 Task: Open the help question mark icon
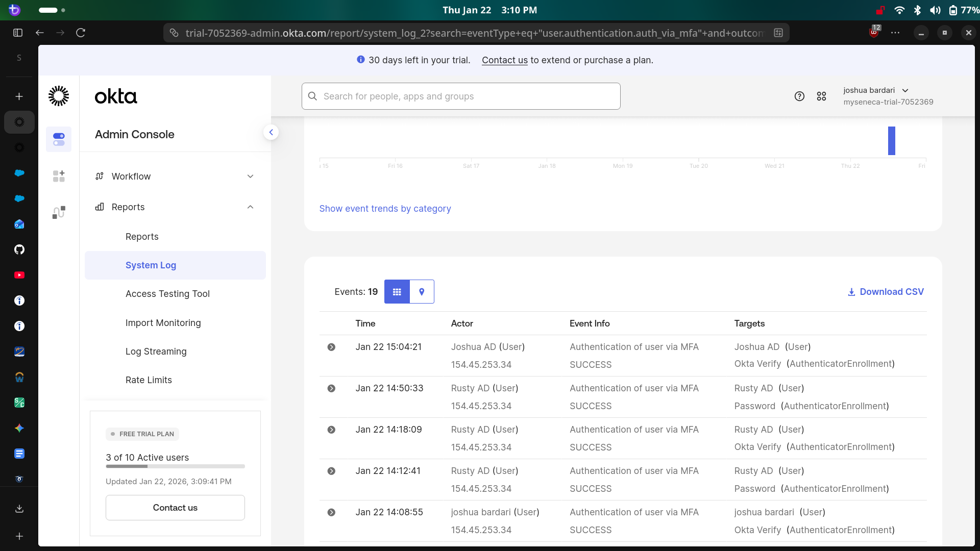(x=799, y=96)
